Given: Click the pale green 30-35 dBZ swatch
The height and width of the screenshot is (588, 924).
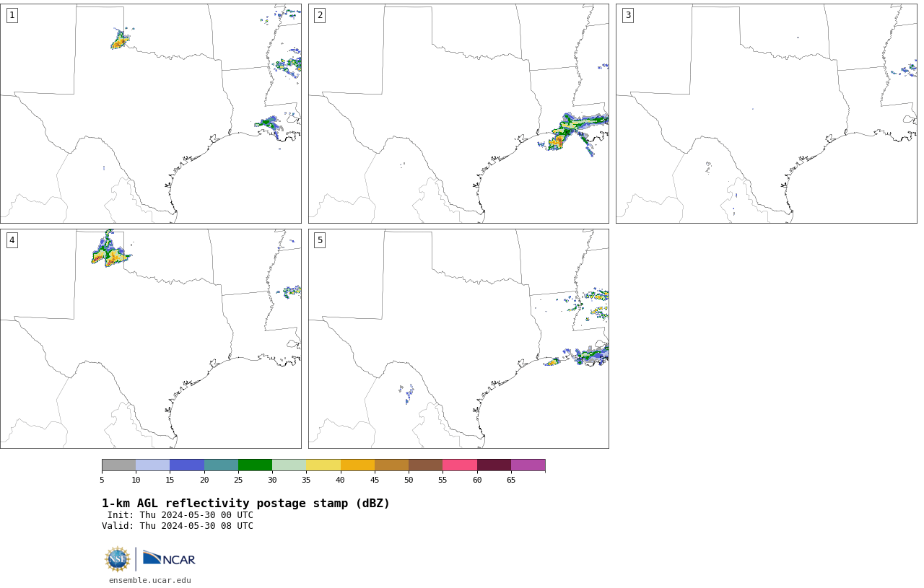Looking at the screenshot, I should pos(289,465).
